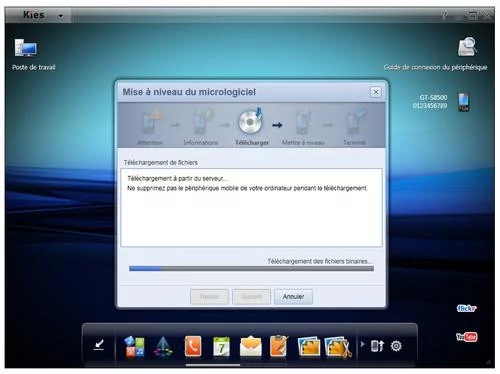500x374 pixels.
Task: Click the Mettre à niveau step icon
Action: point(303,122)
